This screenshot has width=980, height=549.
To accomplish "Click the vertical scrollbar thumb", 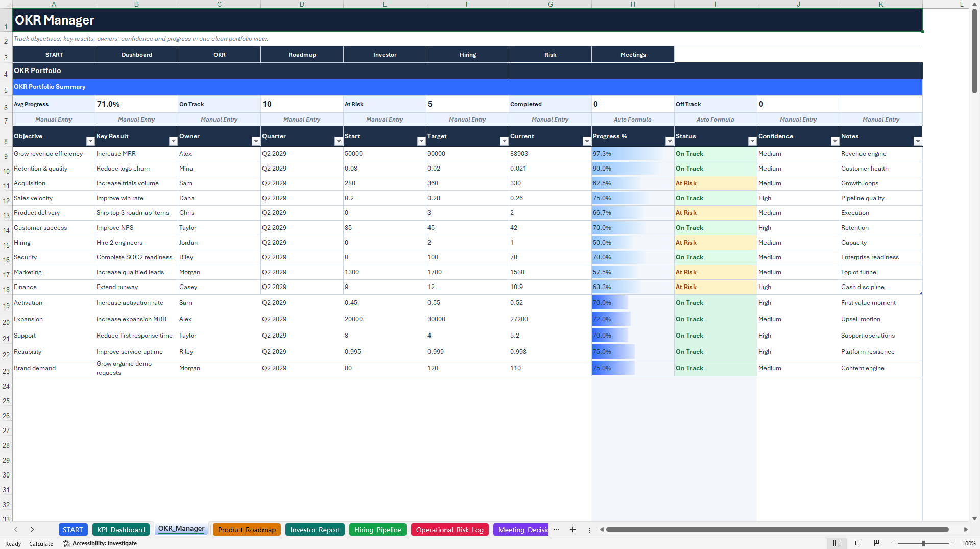I will [974, 51].
